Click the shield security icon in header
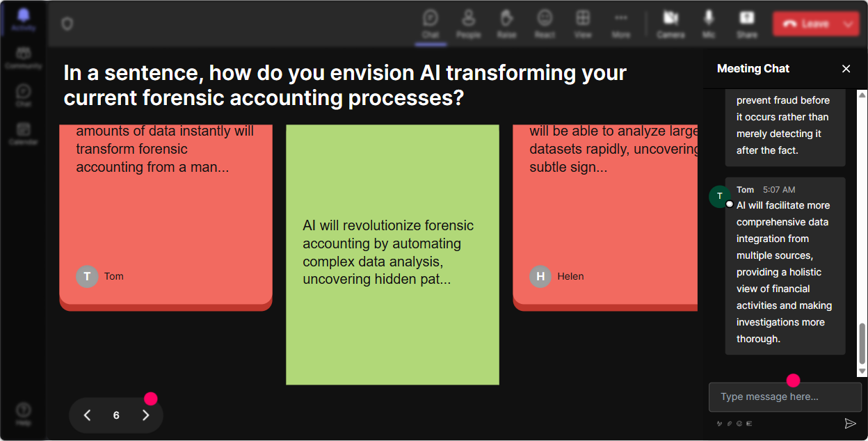 pyautogui.click(x=67, y=24)
